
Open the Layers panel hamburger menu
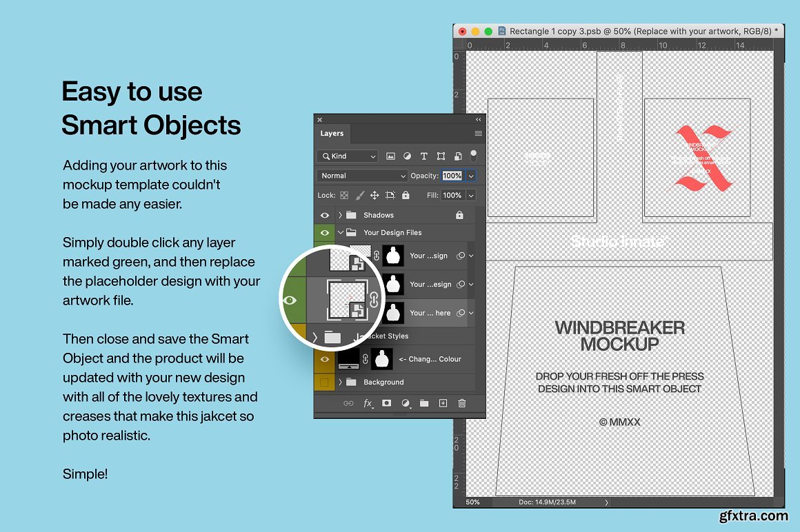478,134
